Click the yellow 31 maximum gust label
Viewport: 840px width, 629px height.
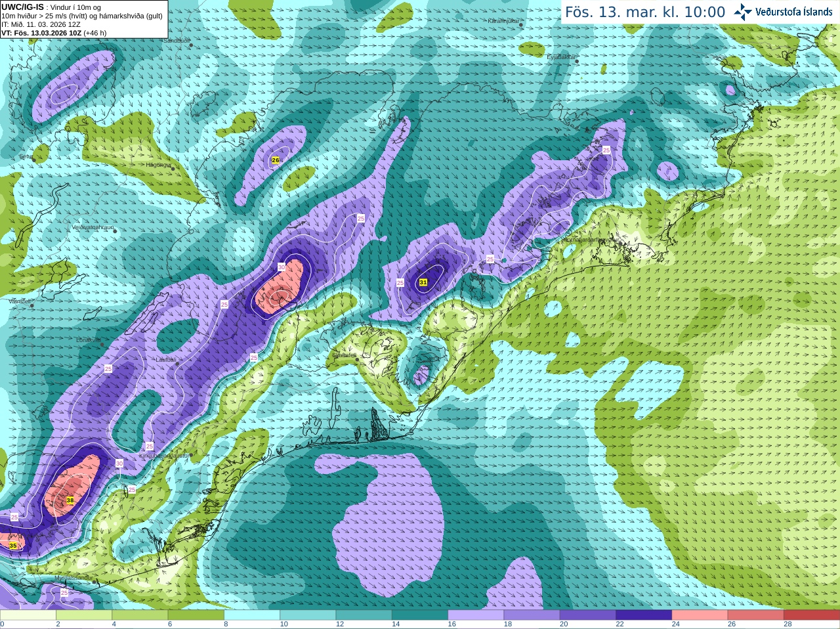click(x=423, y=282)
